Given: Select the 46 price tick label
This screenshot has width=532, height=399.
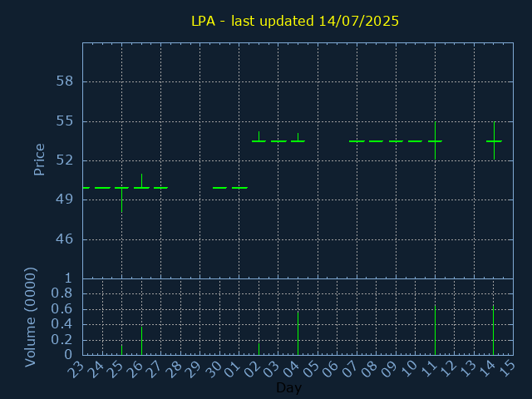Looking at the screenshot, I should (65, 239).
